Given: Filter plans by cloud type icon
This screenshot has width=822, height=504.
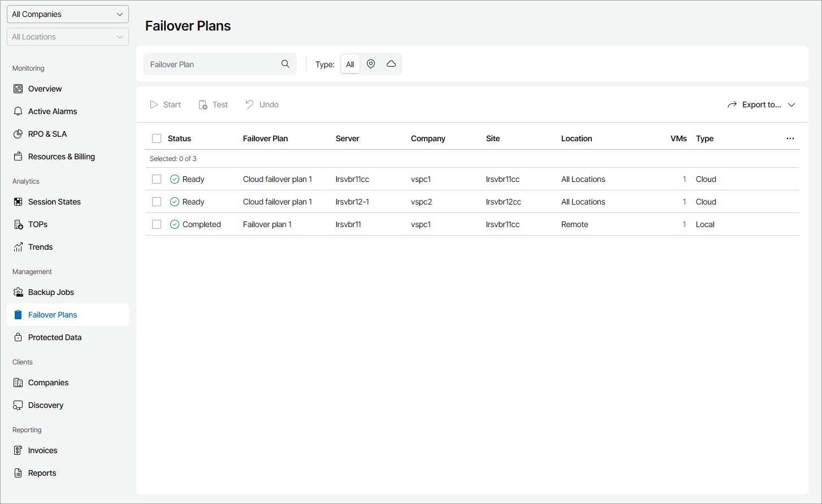Looking at the screenshot, I should 391,64.
